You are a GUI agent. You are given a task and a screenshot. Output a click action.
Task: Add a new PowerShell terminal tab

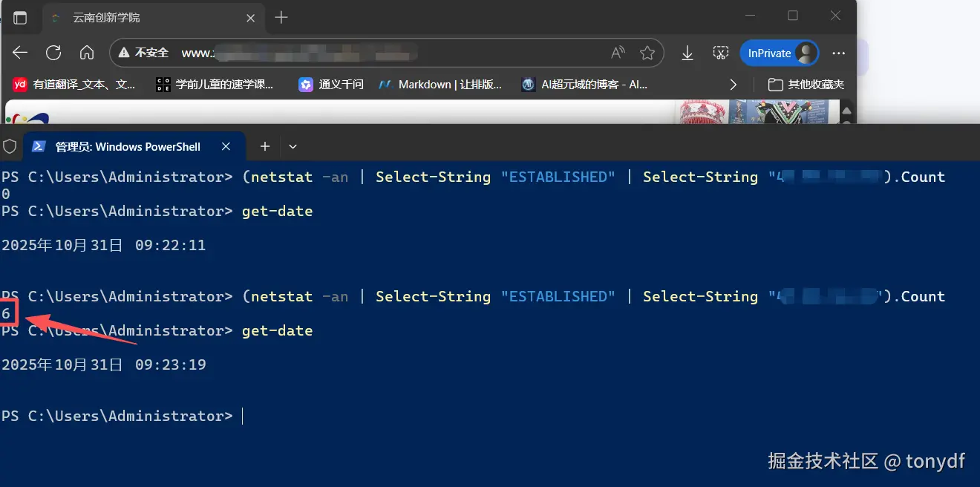click(x=264, y=147)
